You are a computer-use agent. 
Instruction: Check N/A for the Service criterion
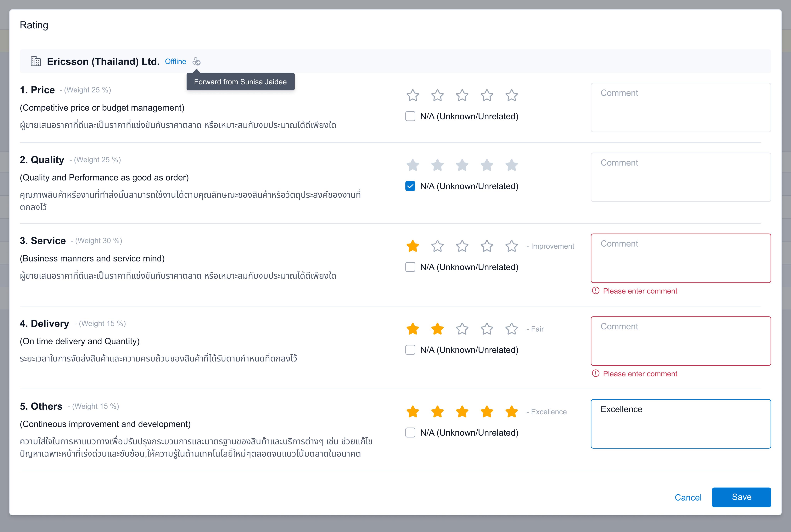pyautogui.click(x=410, y=267)
